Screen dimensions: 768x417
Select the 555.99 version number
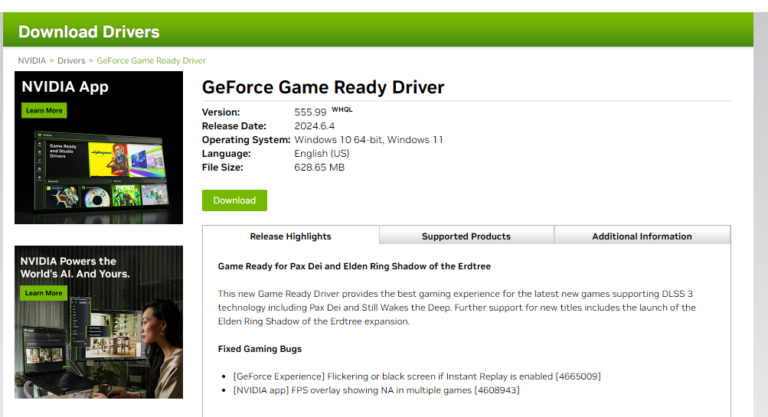pyautogui.click(x=310, y=111)
